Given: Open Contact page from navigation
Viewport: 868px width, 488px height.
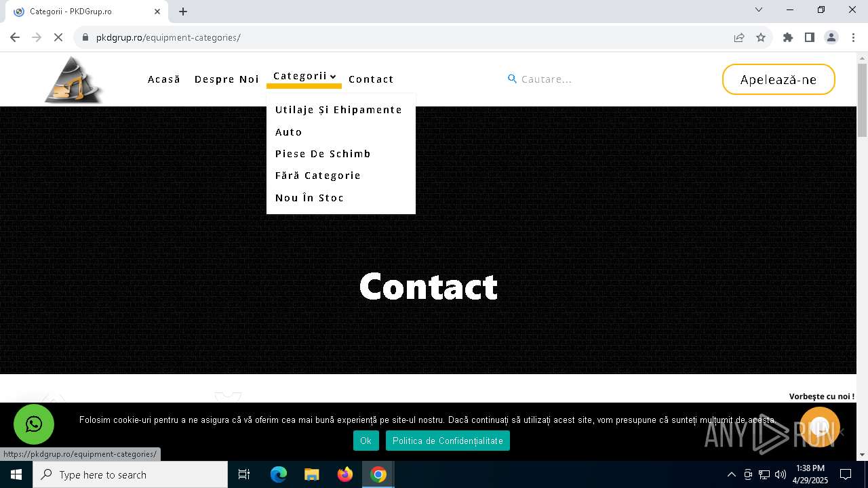Looking at the screenshot, I should [371, 79].
